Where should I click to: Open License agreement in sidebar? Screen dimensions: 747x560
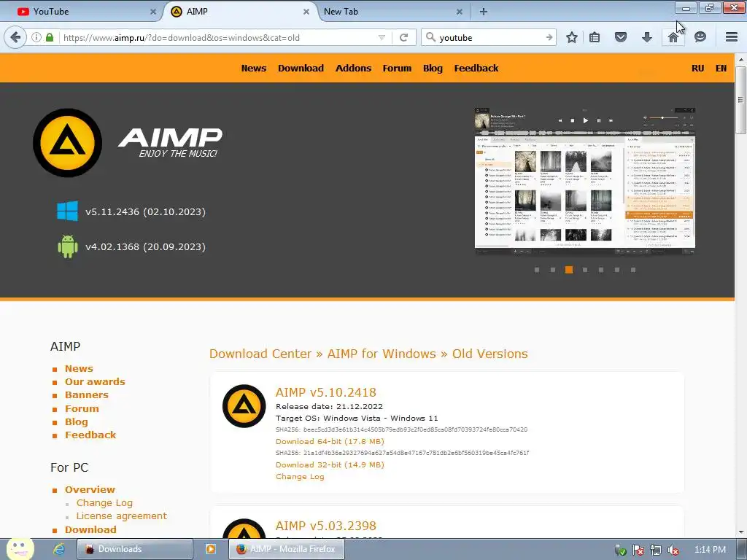coord(122,516)
